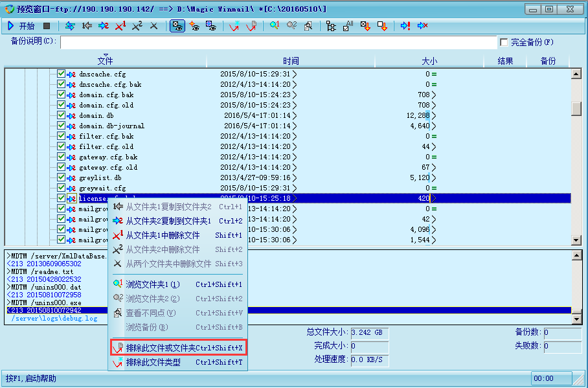Click toolbar browse folder 1 magnifier icon

(x=275, y=26)
